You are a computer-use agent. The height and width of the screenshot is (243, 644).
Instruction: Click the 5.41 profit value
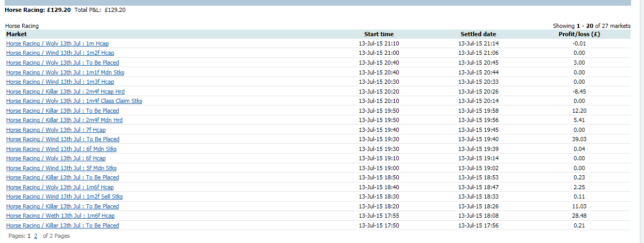(x=579, y=120)
